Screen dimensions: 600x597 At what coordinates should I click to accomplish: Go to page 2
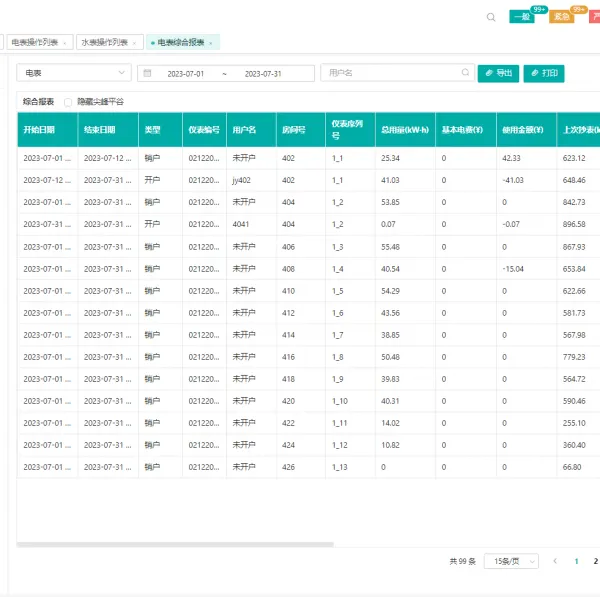[595, 561]
